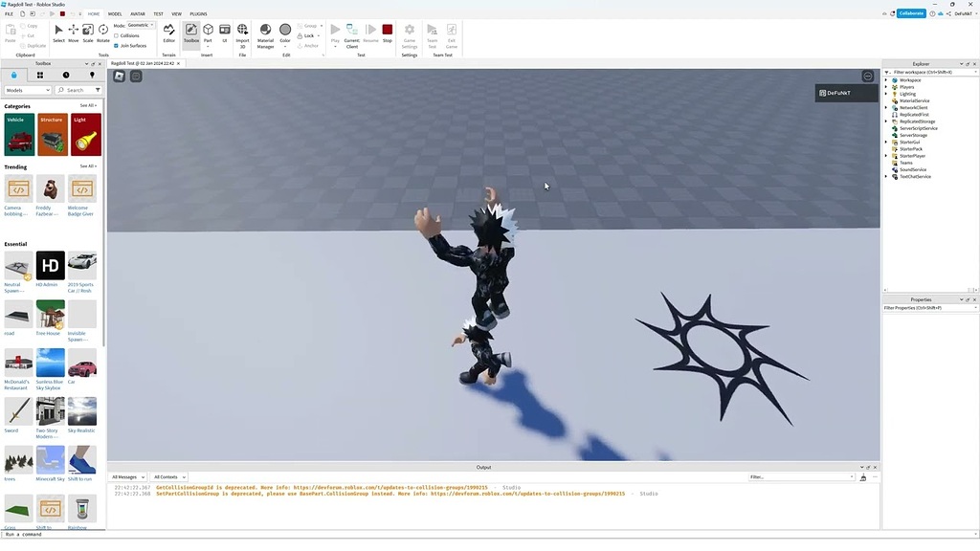Image resolution: width=980 pixels, height=551 pixels.
Task: Enable the Collisions checkbox
Action: [x=117, y=35]
